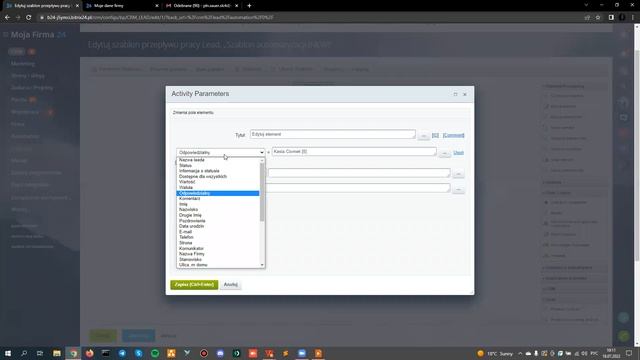This screenshot has height=360, width=640.
Task: Close the Activity Parameters dialog
Action: (x=465, y=94)
